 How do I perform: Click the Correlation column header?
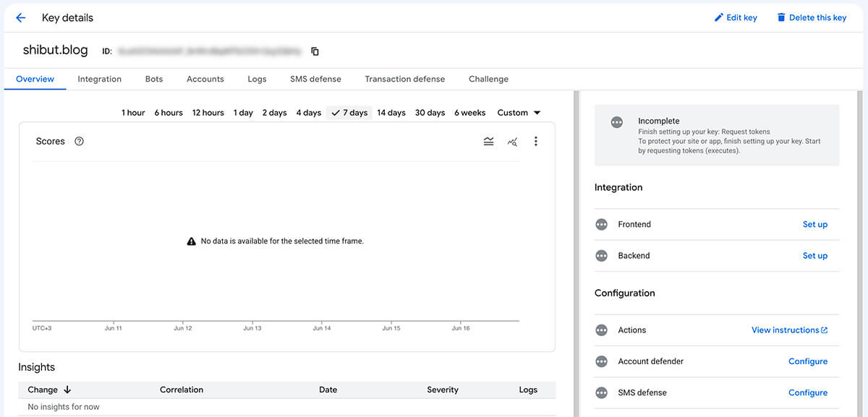[182, 390]
